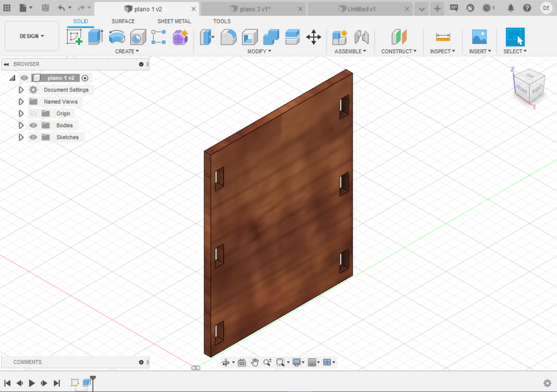
Task: Open the Joint tool in Assemble
Action: (x=361, y=37)
